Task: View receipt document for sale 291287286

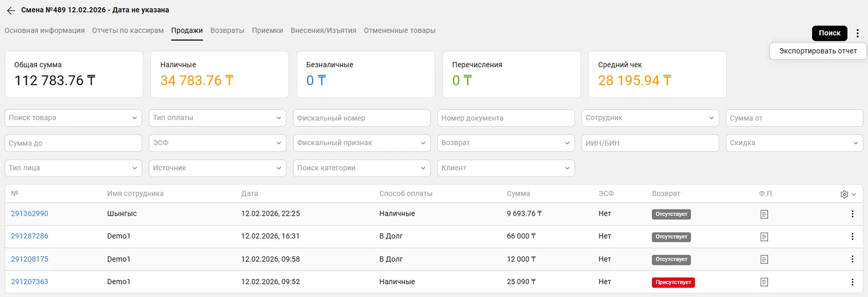Action: pyautogui.click(x=764, y=237)
